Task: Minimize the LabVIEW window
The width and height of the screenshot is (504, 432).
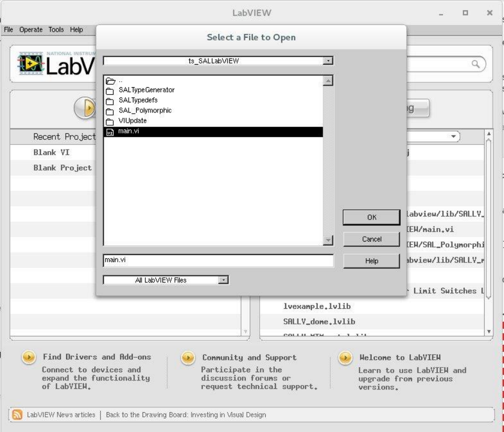Action: (x=441, y=13)
